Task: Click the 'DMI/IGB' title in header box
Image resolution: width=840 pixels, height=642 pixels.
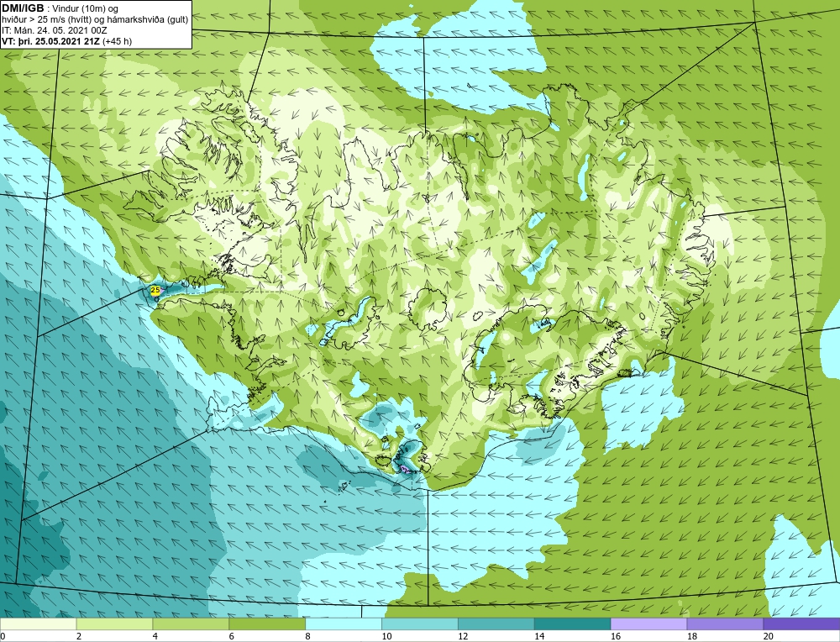Action: [x=23, y=8]
